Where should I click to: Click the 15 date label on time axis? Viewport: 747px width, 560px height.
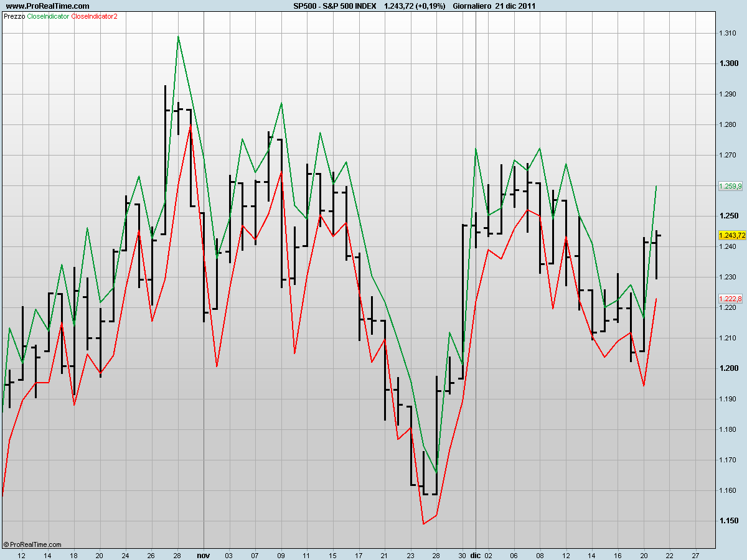(332, 554)
